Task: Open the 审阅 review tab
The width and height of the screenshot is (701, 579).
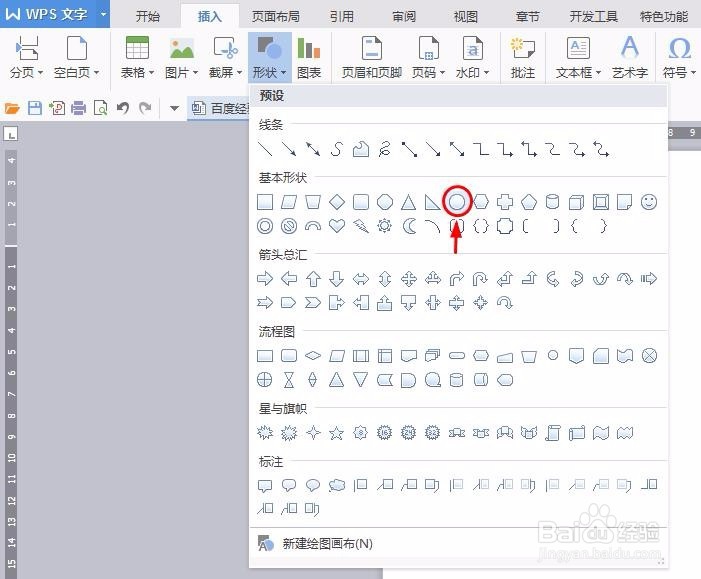Action: tap(404, 17)
